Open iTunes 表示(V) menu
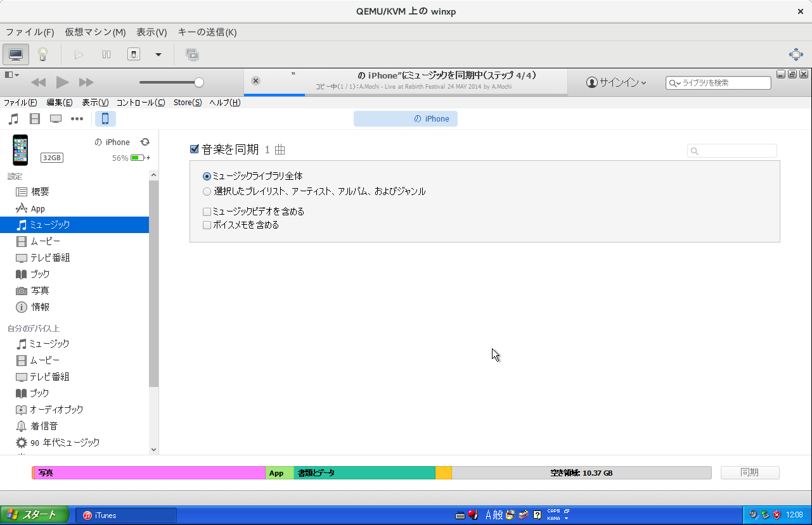 point(95,103)
